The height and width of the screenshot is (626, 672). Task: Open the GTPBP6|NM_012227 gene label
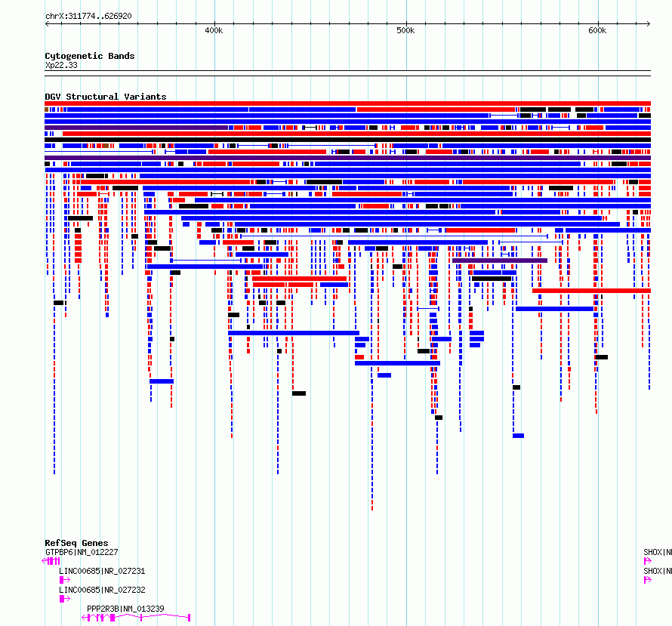pos(82,552)
